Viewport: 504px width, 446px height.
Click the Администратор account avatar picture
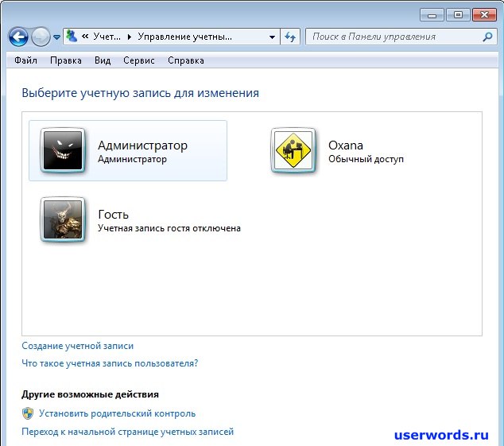coord(63,150)
